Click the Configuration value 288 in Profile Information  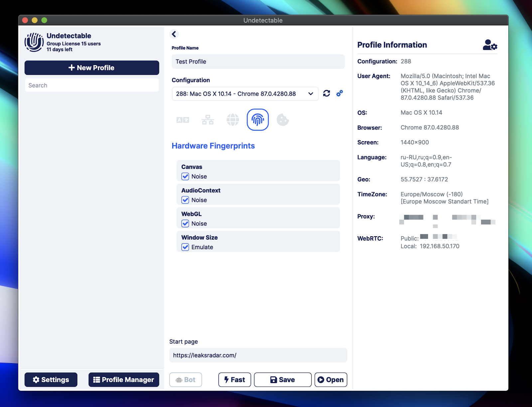click(406, 61)
